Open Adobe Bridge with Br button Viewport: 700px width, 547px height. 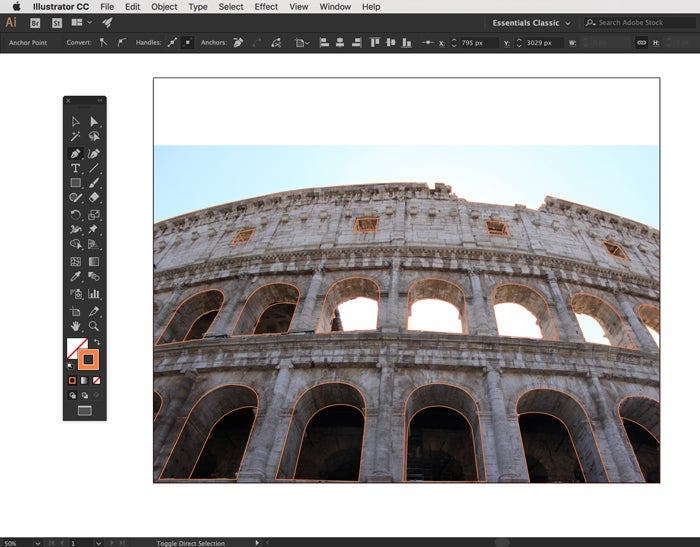click(35, 22)
